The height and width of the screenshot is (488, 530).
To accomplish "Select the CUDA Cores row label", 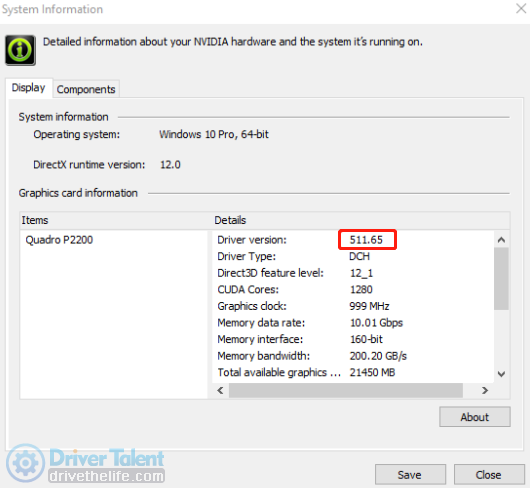I will click(x=248, y=290).
